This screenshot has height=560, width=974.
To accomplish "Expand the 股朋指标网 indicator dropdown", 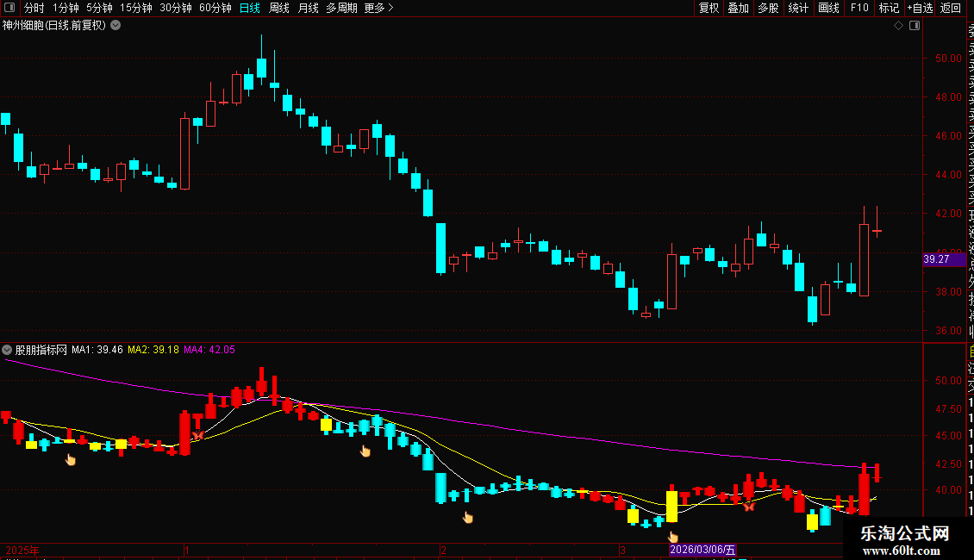I will pyautogui.click(x=7, y=350).
